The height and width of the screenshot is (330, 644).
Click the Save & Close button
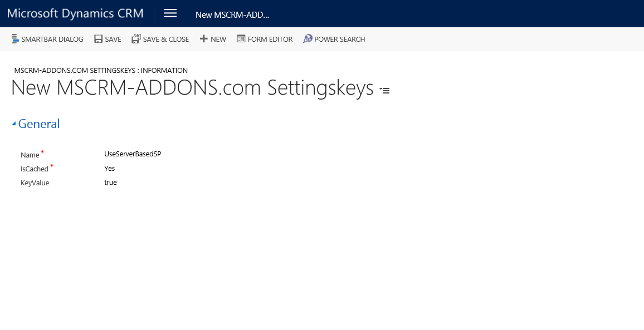160,39
